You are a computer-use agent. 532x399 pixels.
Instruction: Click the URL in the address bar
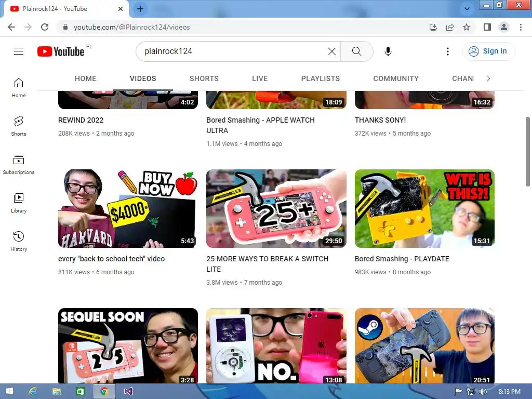tap(131, 27)
